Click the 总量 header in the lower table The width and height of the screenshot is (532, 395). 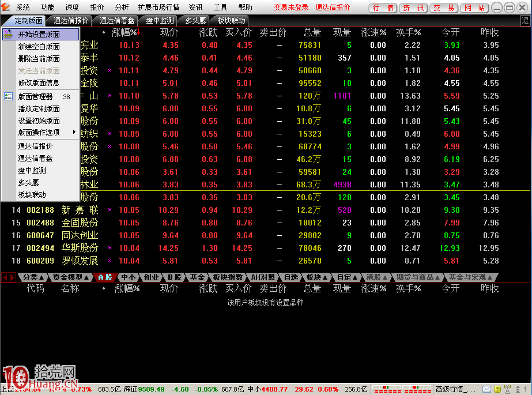(x=312, y=288)
